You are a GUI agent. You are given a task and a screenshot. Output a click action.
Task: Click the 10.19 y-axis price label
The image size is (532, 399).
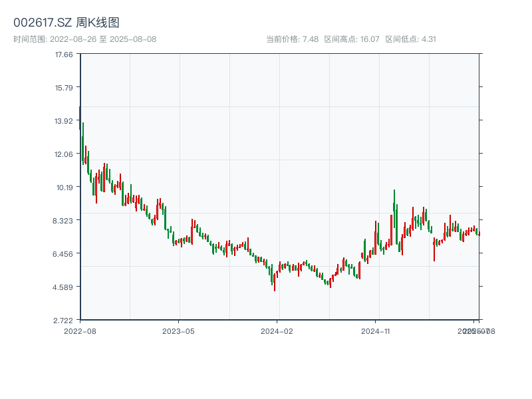64,188
